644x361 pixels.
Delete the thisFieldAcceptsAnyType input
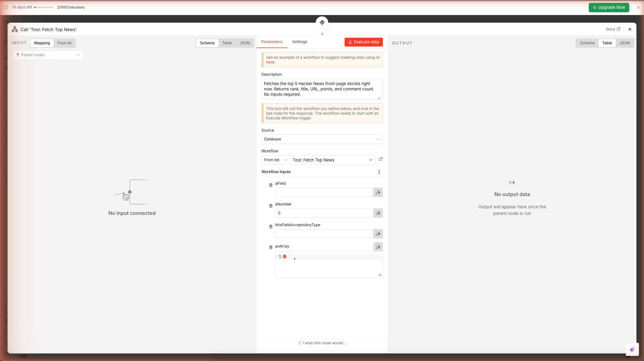[271, 227]
